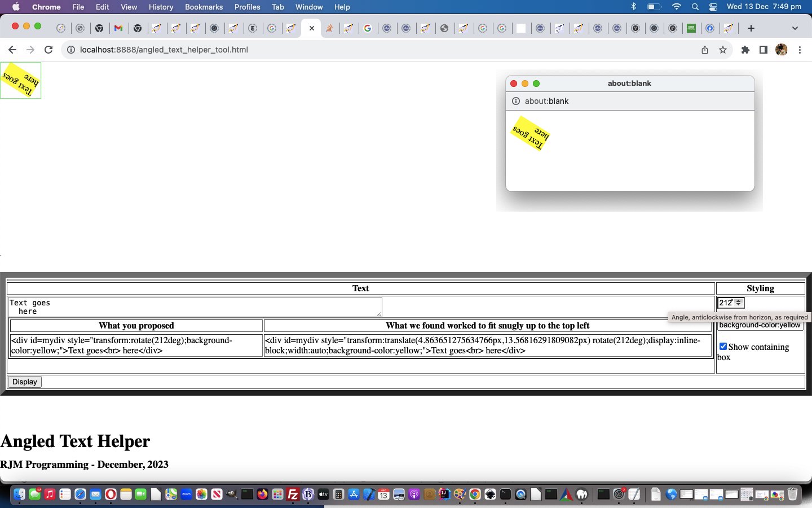The image size is (812, 508).
Task: Open Spotlight search icon
Action: [695, 7]
